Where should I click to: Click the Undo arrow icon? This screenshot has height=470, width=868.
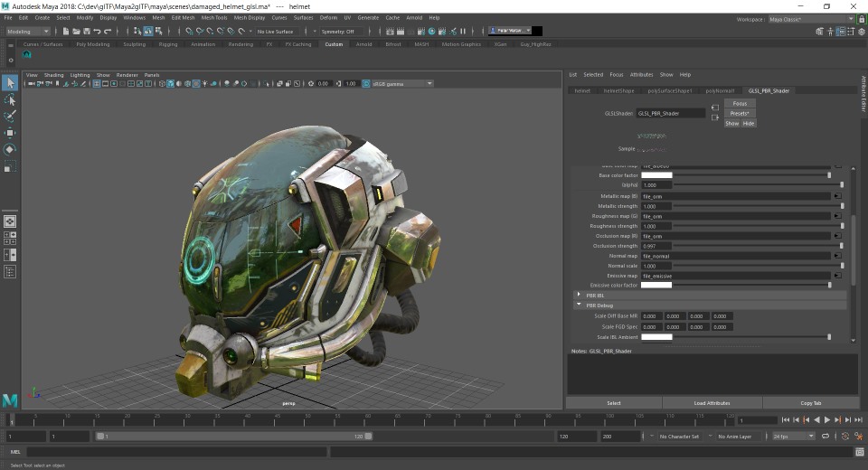[97, 32]
